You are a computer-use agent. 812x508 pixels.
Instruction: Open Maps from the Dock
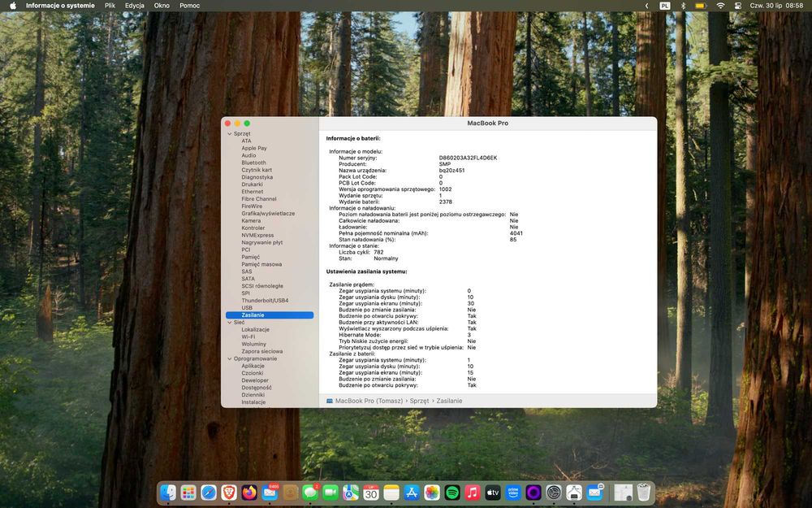(351, 493)
